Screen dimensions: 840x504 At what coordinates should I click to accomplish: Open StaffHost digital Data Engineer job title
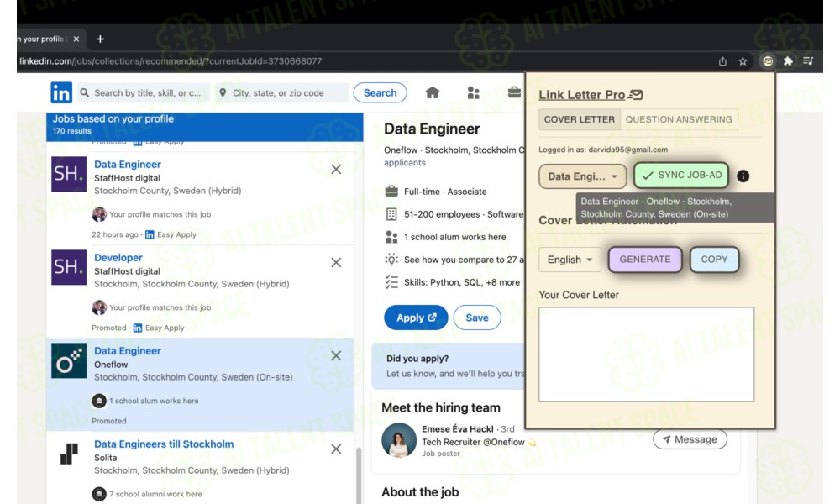tap(128, 165)
